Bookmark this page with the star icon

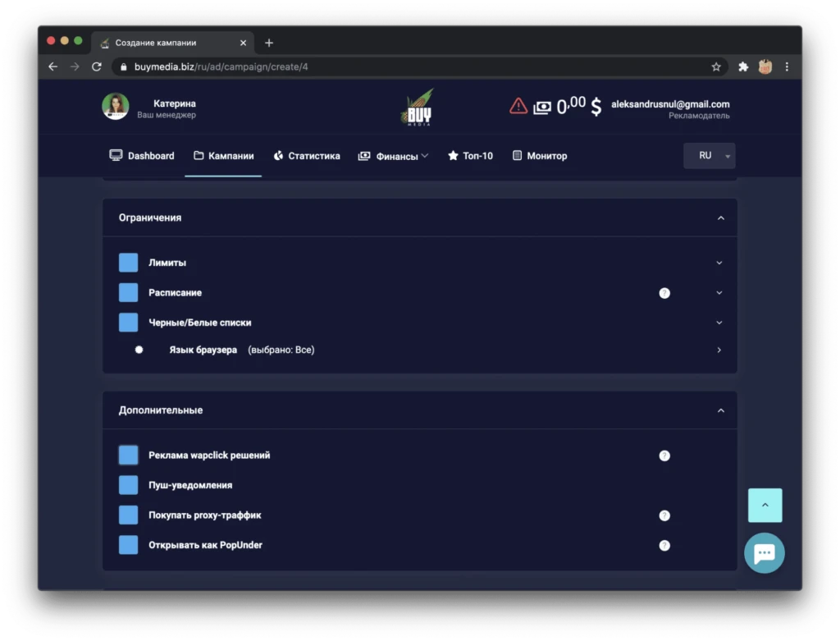715,67
